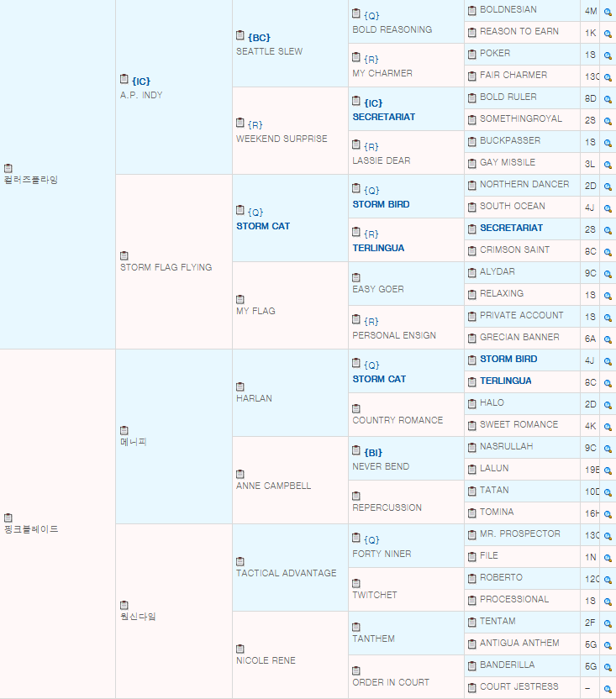This screenshot has width=616, height=699.
Task: Open the TERLINGUA link under STORM CAT sire
Action: tap(378, 248)
